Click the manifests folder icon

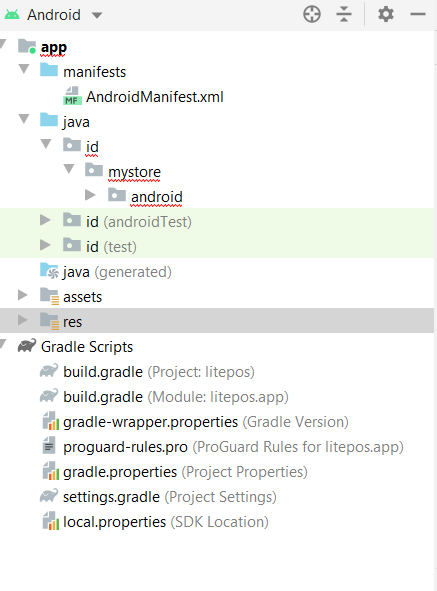pos(49,70)
